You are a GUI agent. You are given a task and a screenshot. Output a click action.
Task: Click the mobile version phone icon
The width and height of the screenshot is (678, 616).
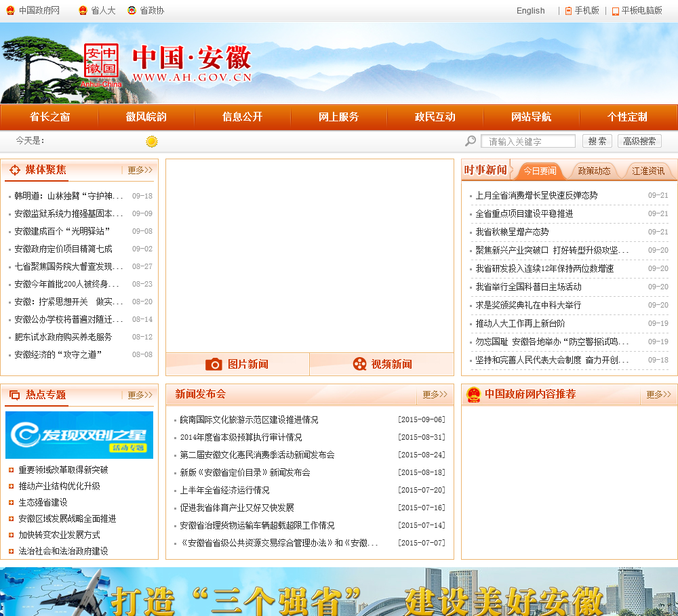pos(568,11)
